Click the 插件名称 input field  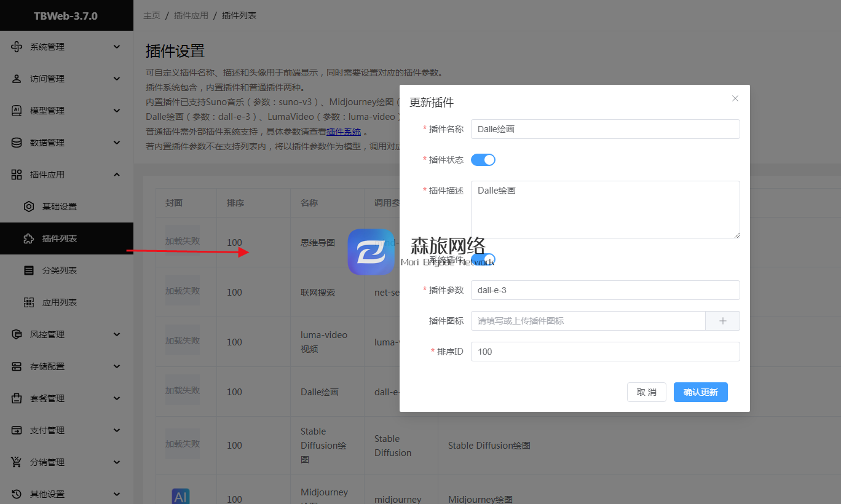[606, 129]
